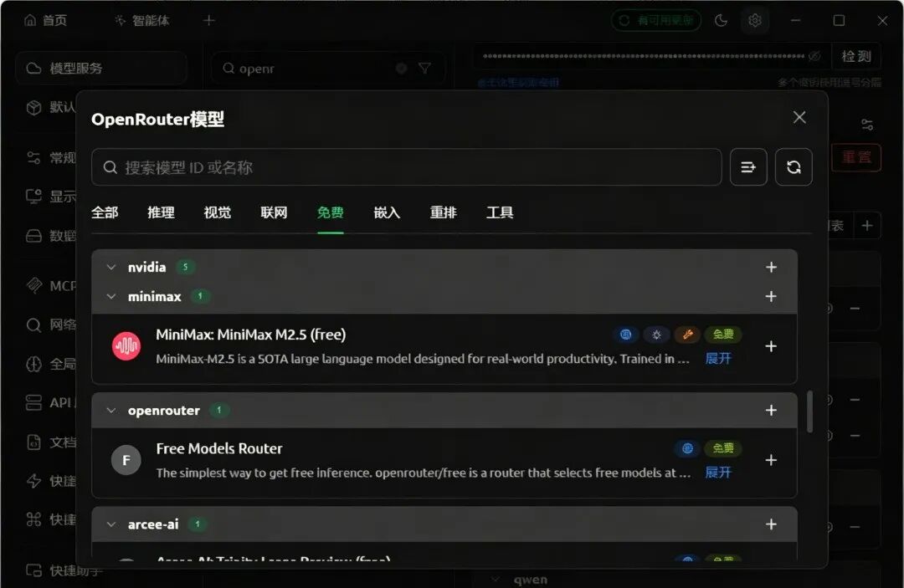Open the MCP sidebar item
The width and height of the screenshot is (904, 588).
(52, 286)
